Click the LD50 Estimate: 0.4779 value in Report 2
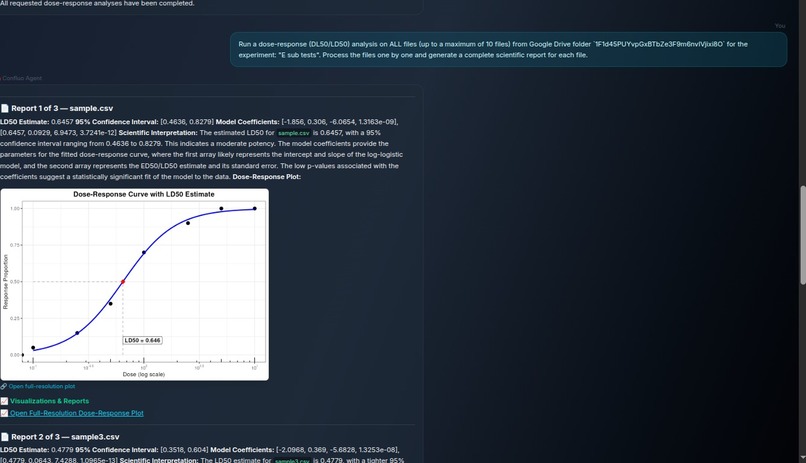806x463 pixels. tap(36, 450)
